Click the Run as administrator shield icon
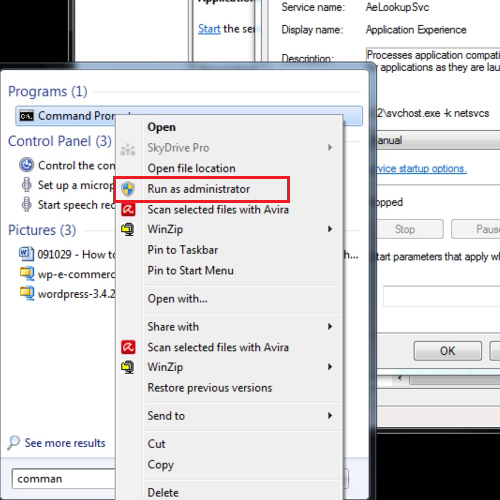This screenshot has width=500, height=500. point(128,189)
